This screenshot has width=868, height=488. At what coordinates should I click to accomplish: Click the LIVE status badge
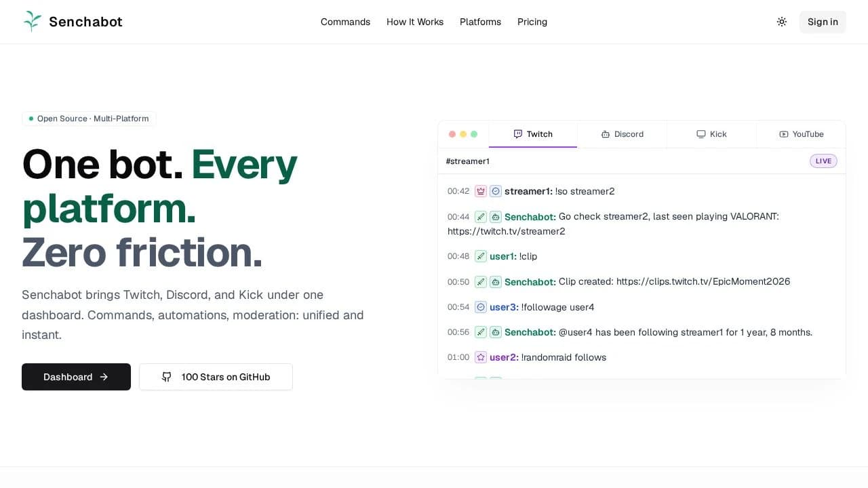click(823, 161)
